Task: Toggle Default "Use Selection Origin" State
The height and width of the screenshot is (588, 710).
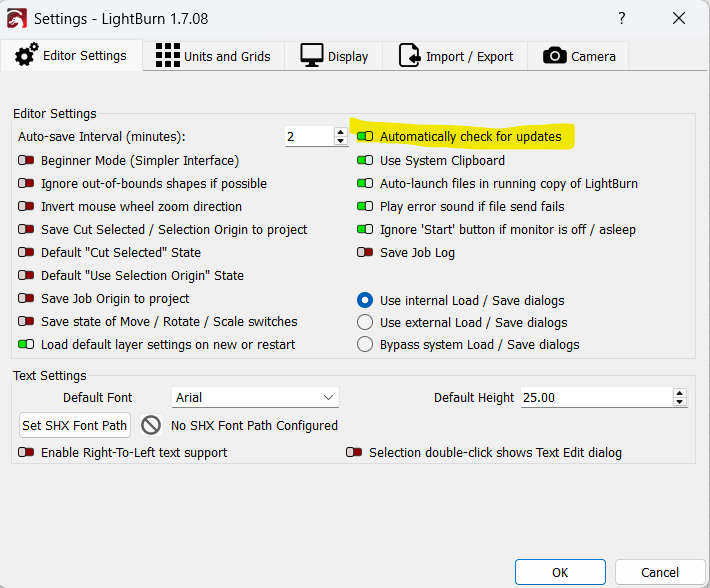Action: pos(26,275)
